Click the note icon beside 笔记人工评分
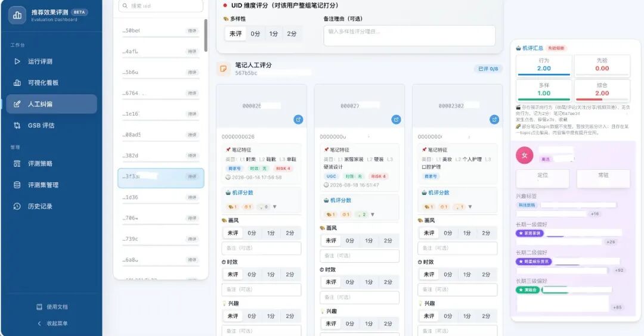Screen dimensions: 644x336 click(x=224, y=69)
